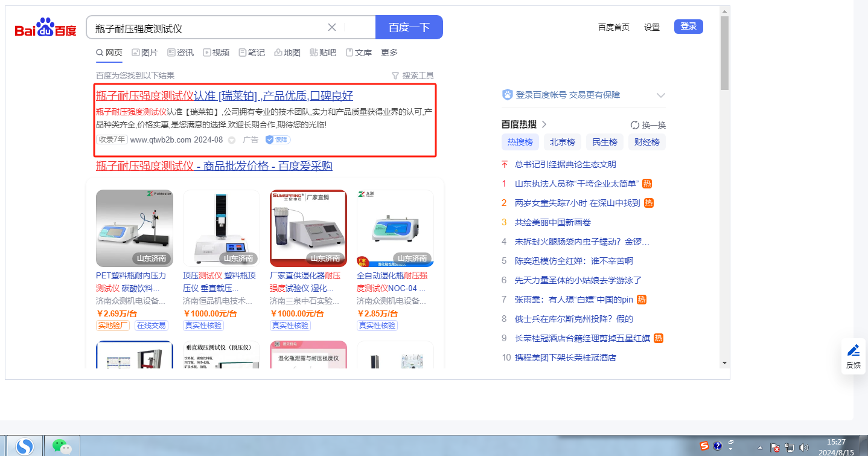Open hot search 共绘美丽中国新画卷

pyautogui.click(x=553, y=222)
